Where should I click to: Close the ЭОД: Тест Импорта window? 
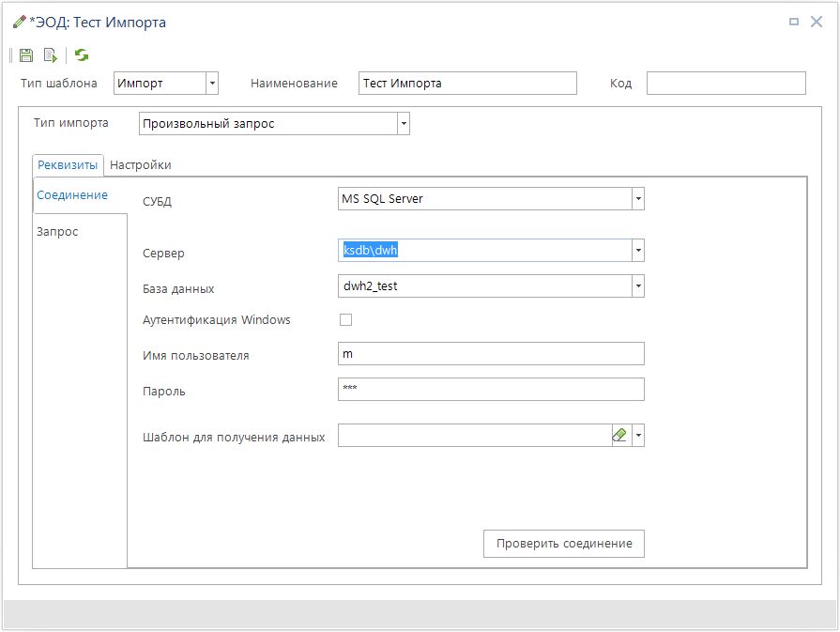coord(817,22)
